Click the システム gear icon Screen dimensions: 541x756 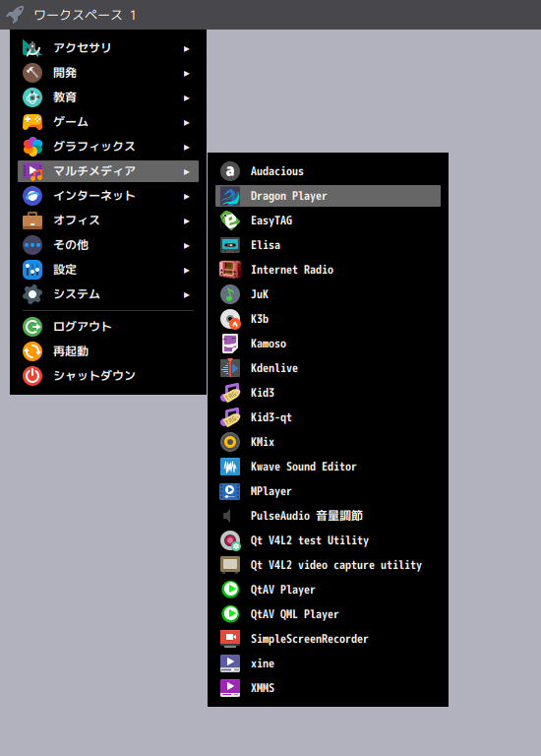(32, 294)
